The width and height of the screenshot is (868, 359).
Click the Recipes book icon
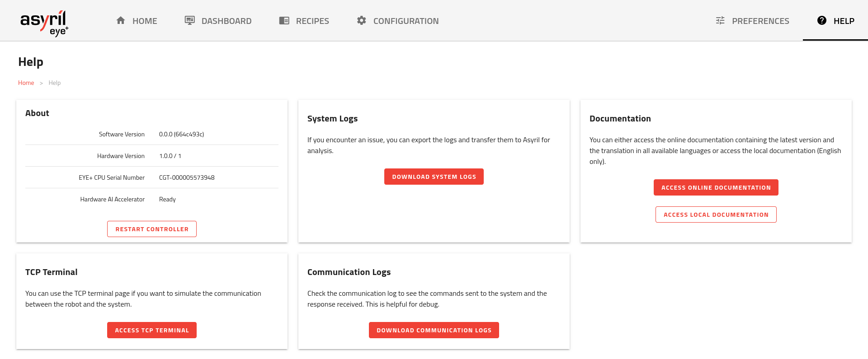[x=284, y=20]
